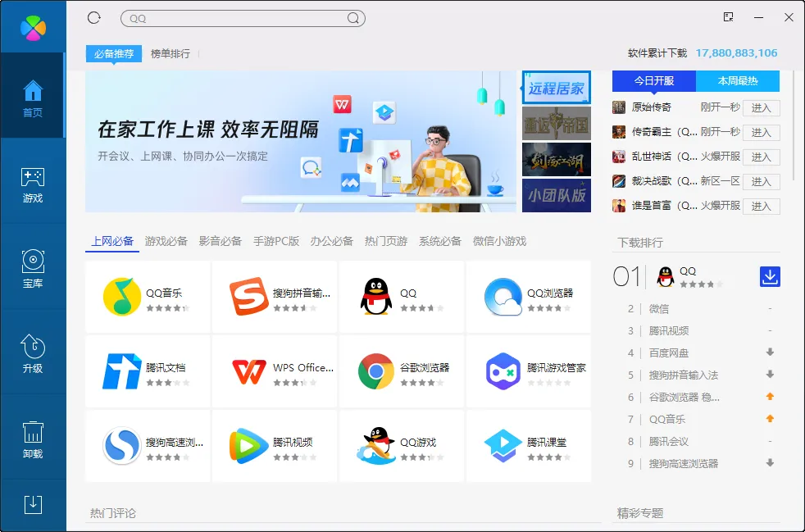The height and width of the screenshot is (532, 805).
Task: Click the magnifier search icon
Action: 352,19
